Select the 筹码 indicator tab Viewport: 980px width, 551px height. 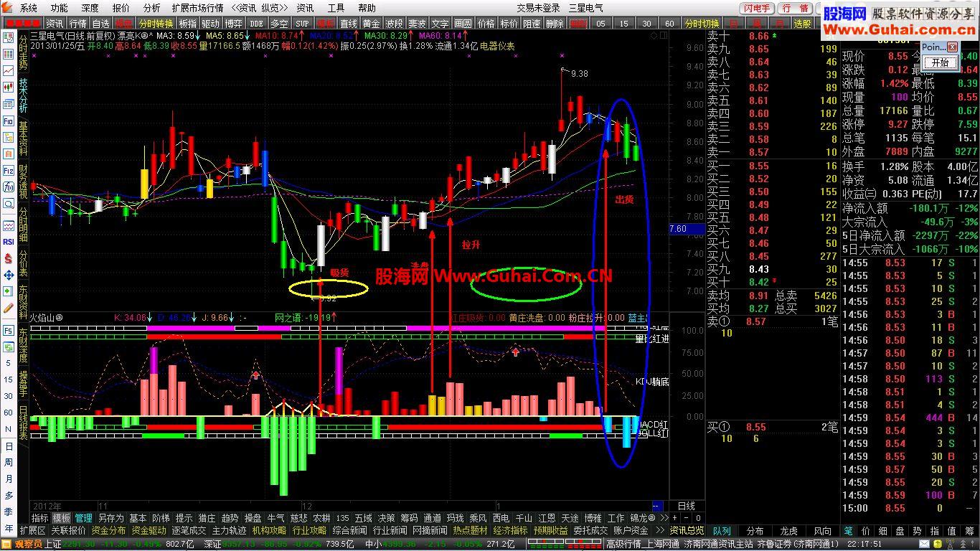pyautogui.click(x=408, y=518)
